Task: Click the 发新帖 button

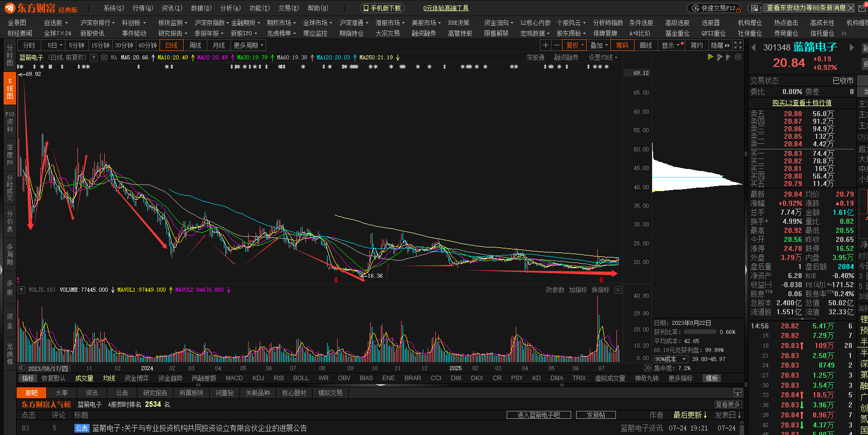Action: tap(596, 415)
